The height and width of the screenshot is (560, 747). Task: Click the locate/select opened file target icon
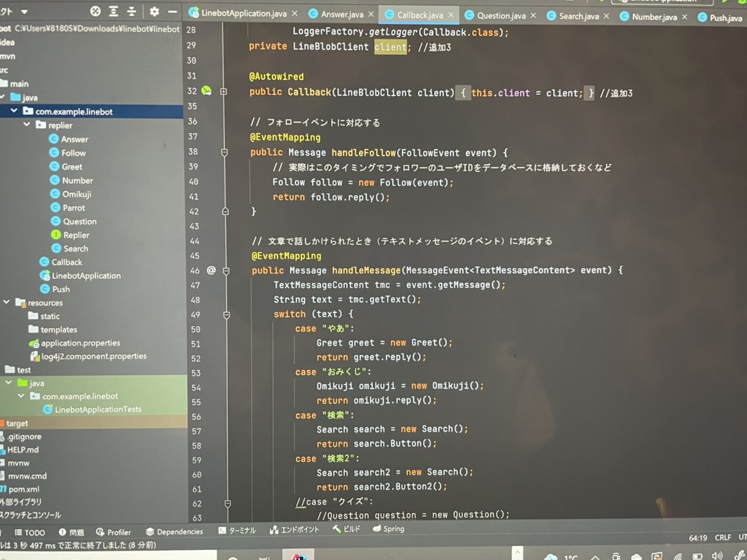coord(95,11)
